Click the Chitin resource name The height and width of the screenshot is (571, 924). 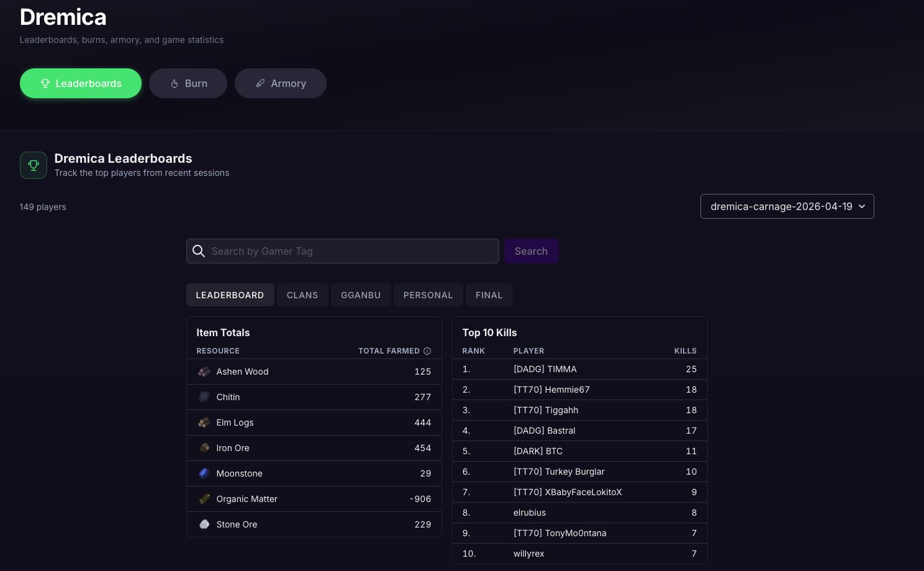tap(228, 397)
